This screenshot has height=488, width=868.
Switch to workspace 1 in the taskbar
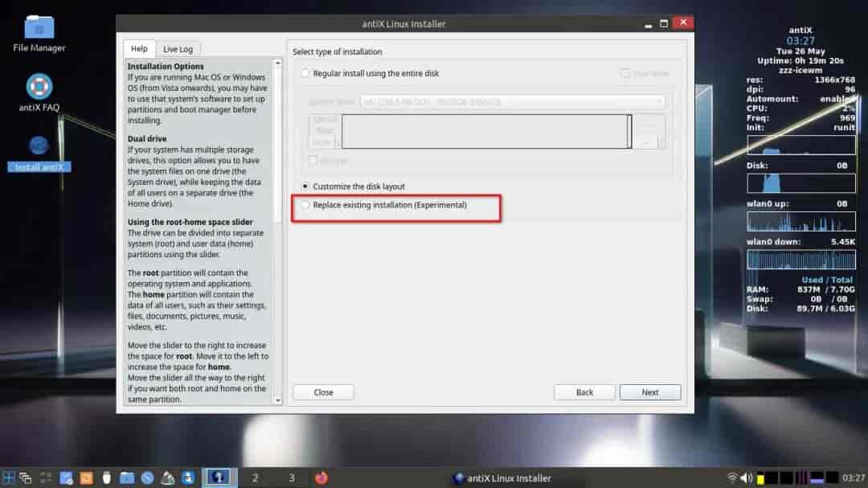pos(219,478)
